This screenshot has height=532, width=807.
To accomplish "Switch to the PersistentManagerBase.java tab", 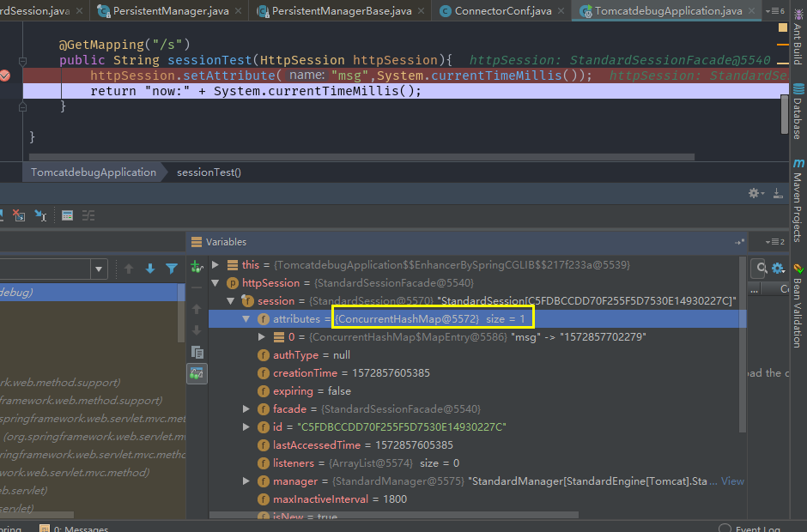I will point(341,11).
